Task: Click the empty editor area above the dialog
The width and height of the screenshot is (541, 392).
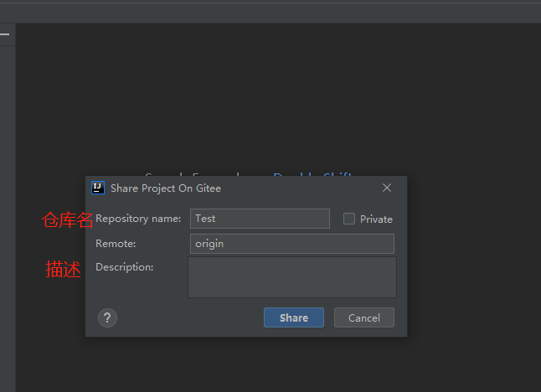Action: point(276,92)
